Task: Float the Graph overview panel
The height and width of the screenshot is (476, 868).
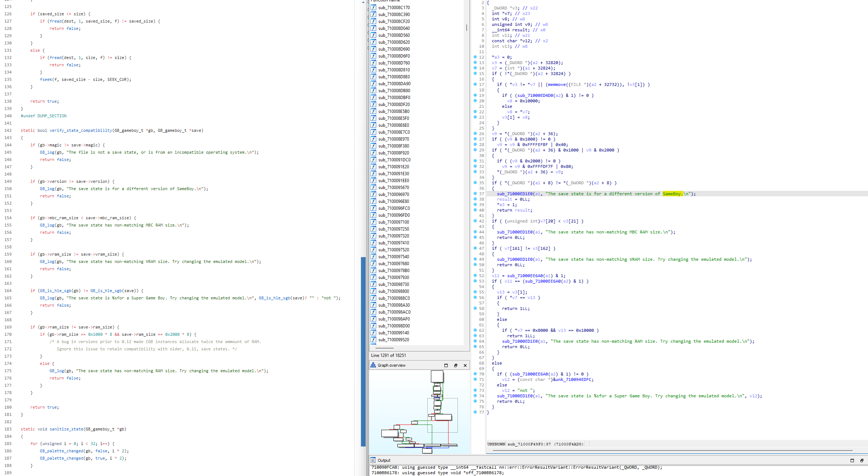Action: click(456, 365)
